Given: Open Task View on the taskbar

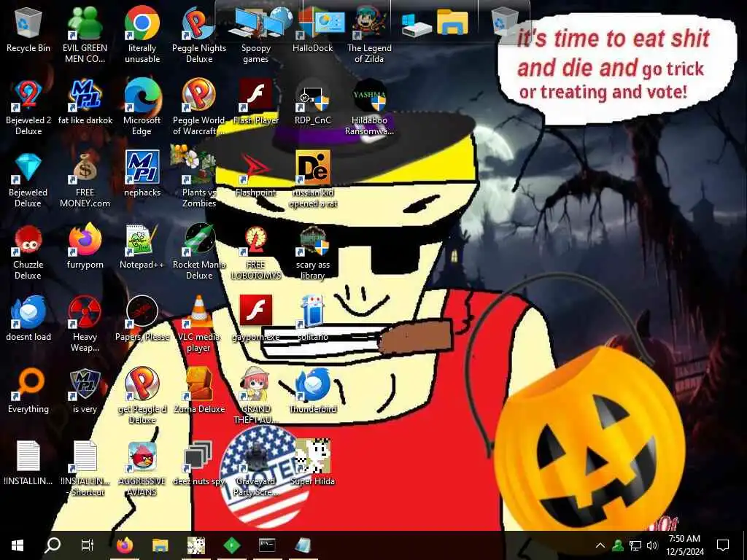Looking at the screenshot, I should 88,545.
